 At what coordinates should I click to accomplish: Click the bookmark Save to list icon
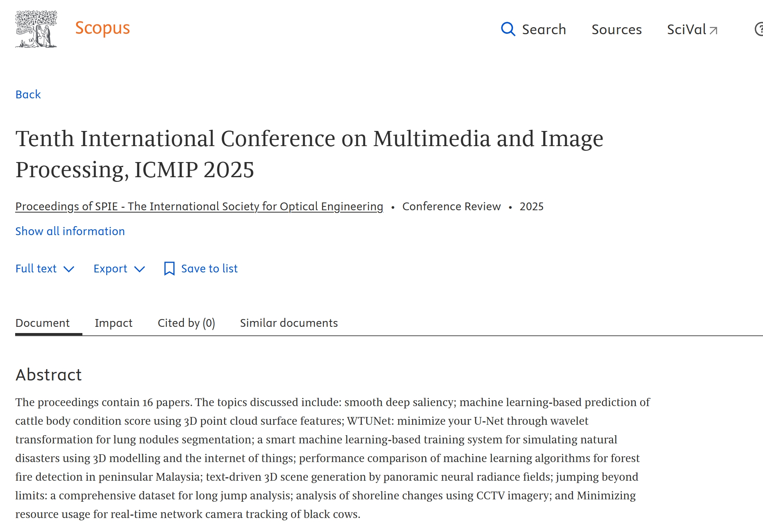(x=169, y=269)
